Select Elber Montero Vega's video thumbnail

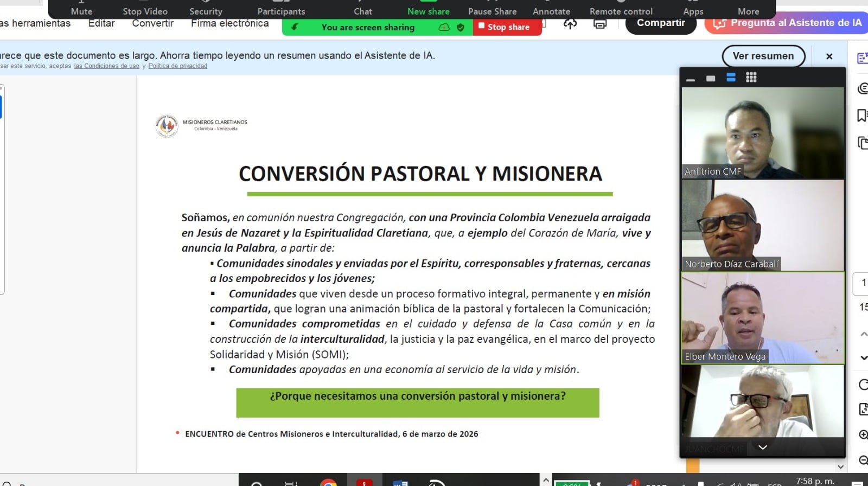coord(762,317)
